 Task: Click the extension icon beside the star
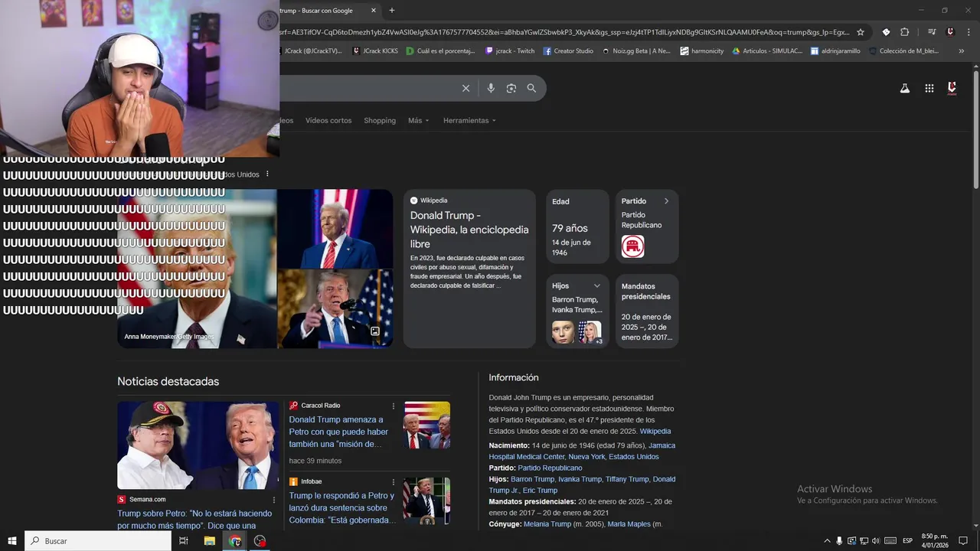(x=886, y=32)
